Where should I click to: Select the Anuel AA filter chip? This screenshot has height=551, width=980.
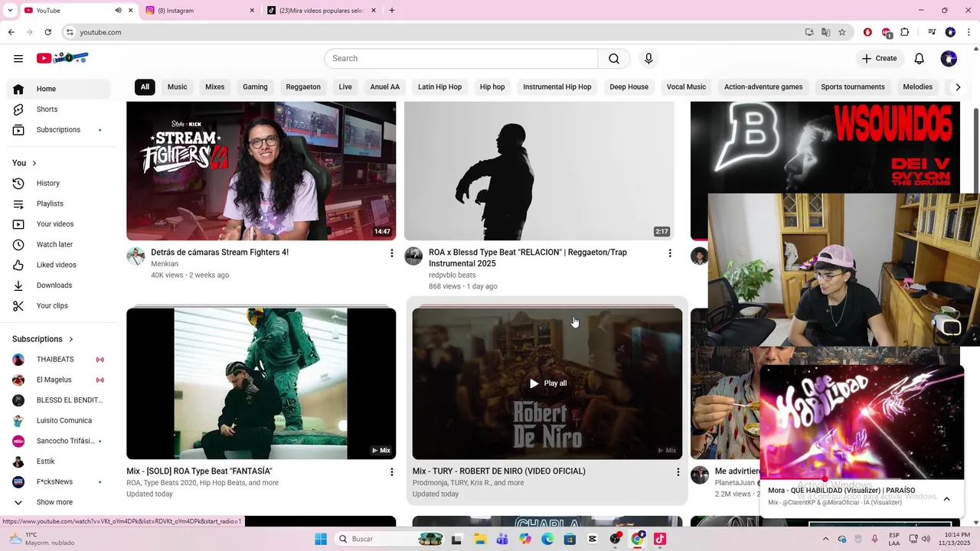(385, 87)
